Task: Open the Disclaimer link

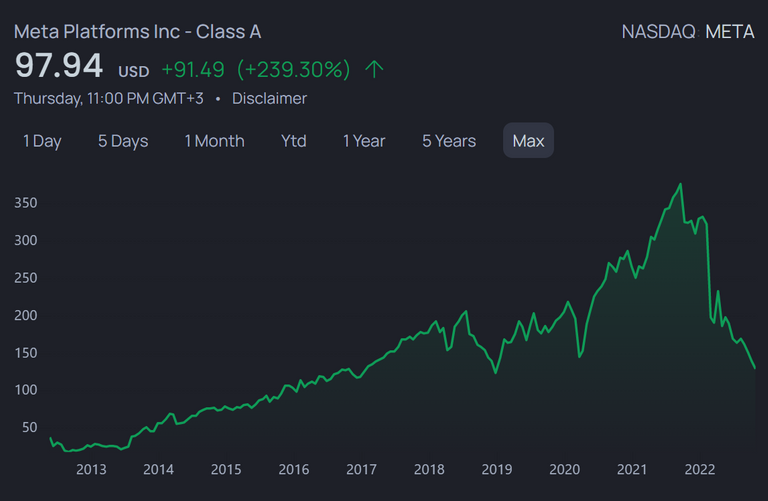Action: (x=269, y=98)
